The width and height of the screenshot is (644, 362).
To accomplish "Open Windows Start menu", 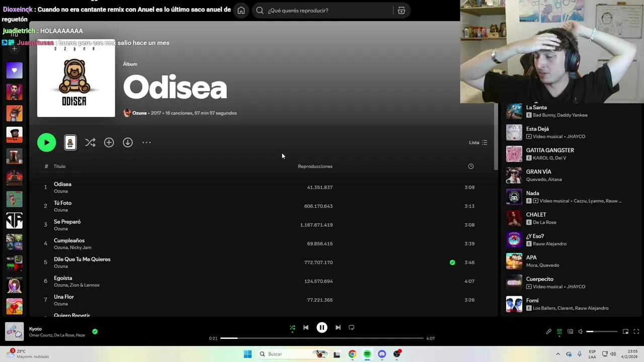I will [248, 354].
